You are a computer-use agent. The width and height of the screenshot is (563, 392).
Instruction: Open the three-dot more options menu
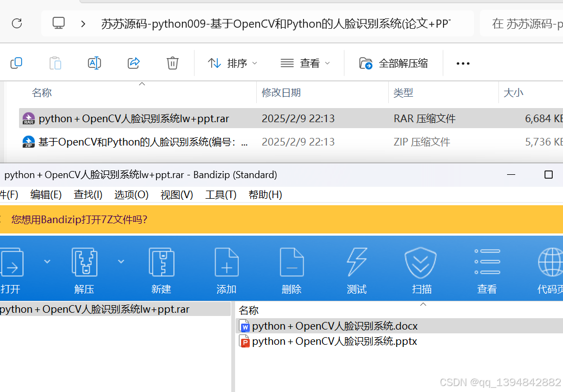point(463,64)
